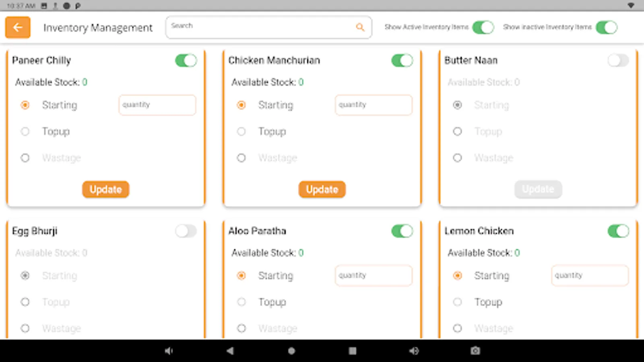Viewport: 644px width, 362px height.
Task: Tap the screenshot camera icon
Action: [475, 351]
